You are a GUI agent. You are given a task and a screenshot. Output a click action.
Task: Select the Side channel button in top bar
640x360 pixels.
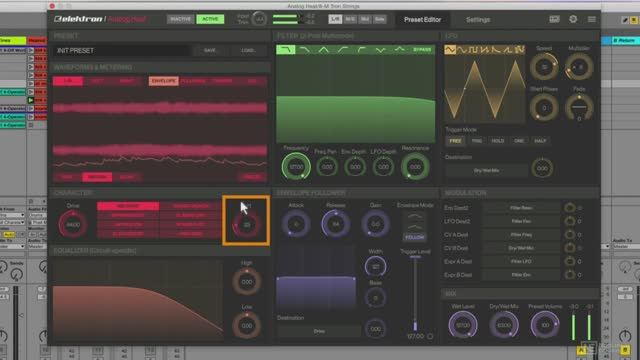(380, 19)
